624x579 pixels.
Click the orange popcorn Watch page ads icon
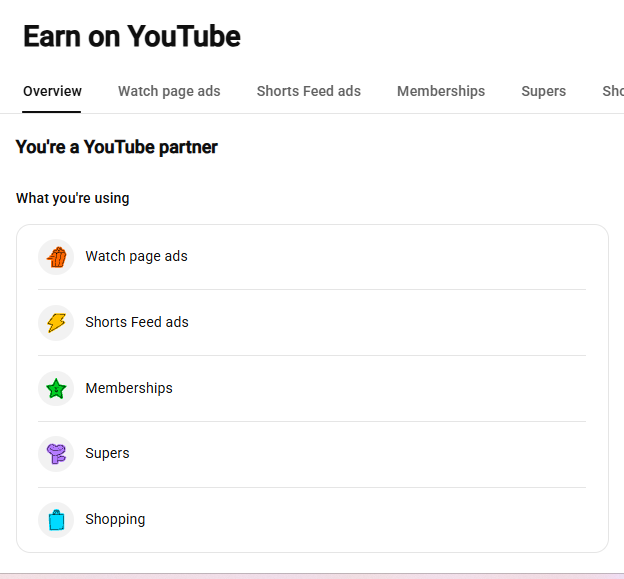[56, 257]
